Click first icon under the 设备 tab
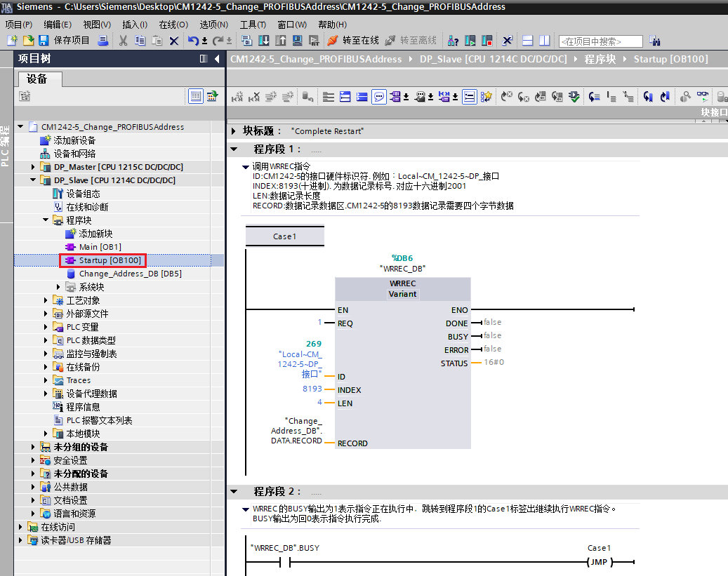The width and height of the screenshot is (728, 576). (x=25, y=96)
